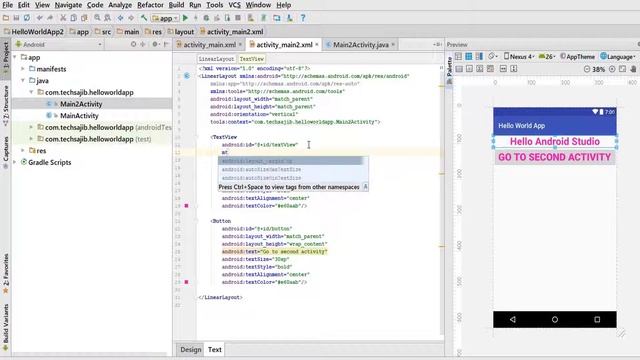The image size is (640, 360).
Task: Open the VCS menu
Action: pos(234,5)
